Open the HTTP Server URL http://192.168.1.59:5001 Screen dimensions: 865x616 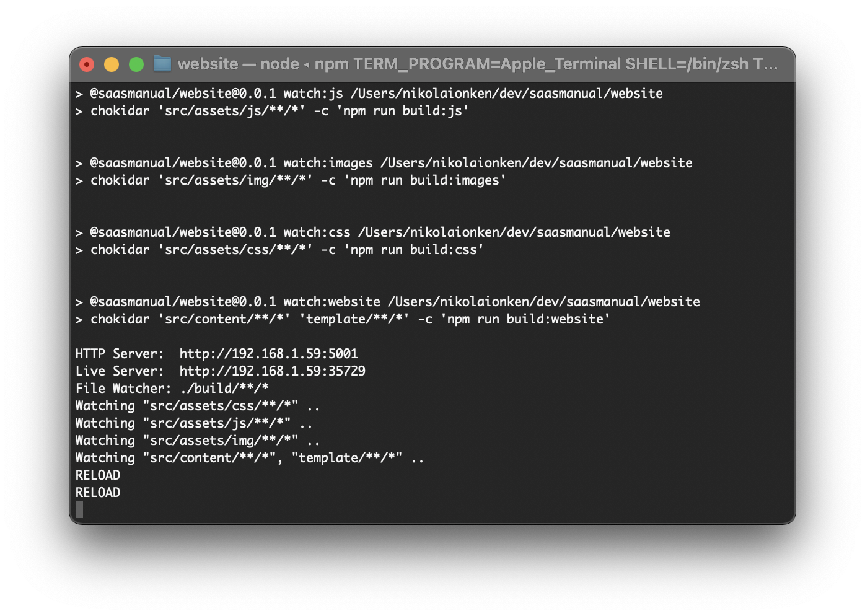tap(269, 354)
